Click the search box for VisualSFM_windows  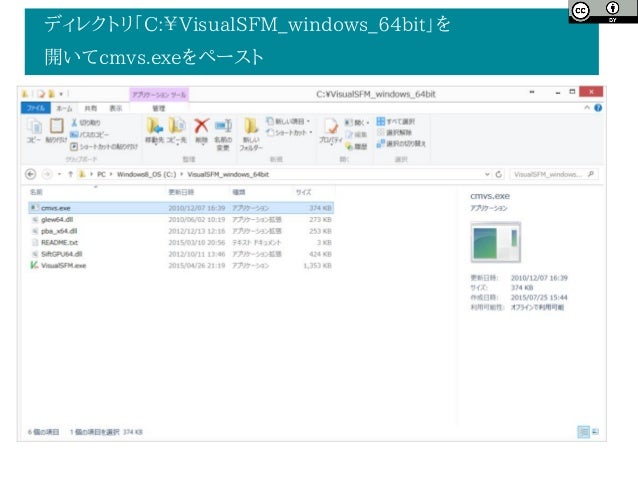554,174
